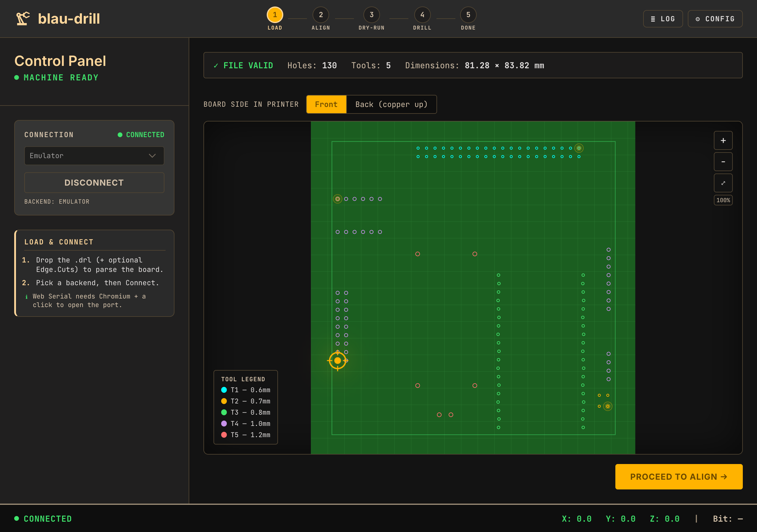Zoom out of the board preview
Screen dimensions: 757x532
[723, 161]
